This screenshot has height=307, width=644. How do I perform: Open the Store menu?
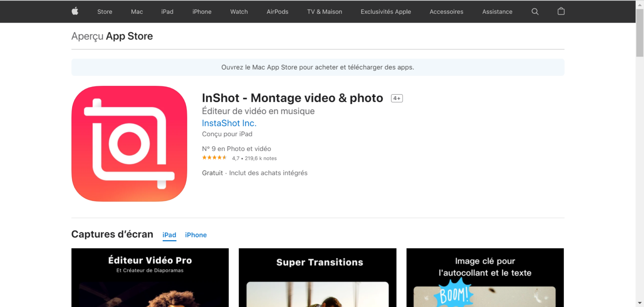[x=105, y=12]
